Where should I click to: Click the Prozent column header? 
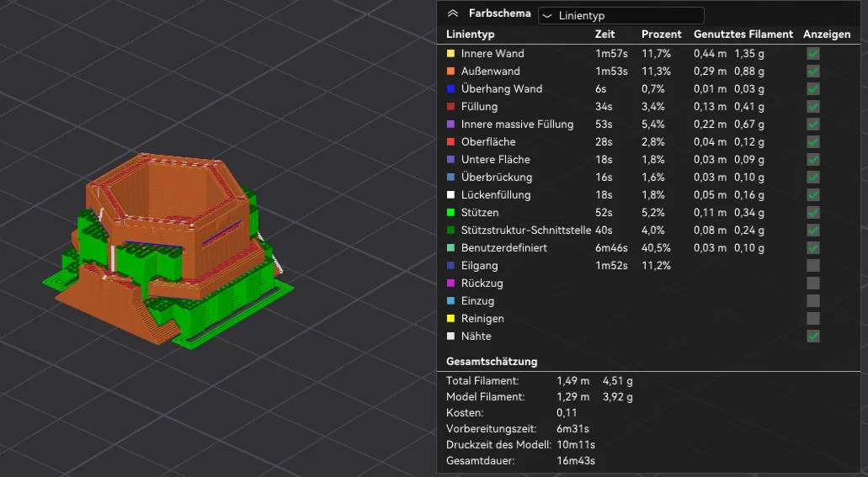click(662, 34)
